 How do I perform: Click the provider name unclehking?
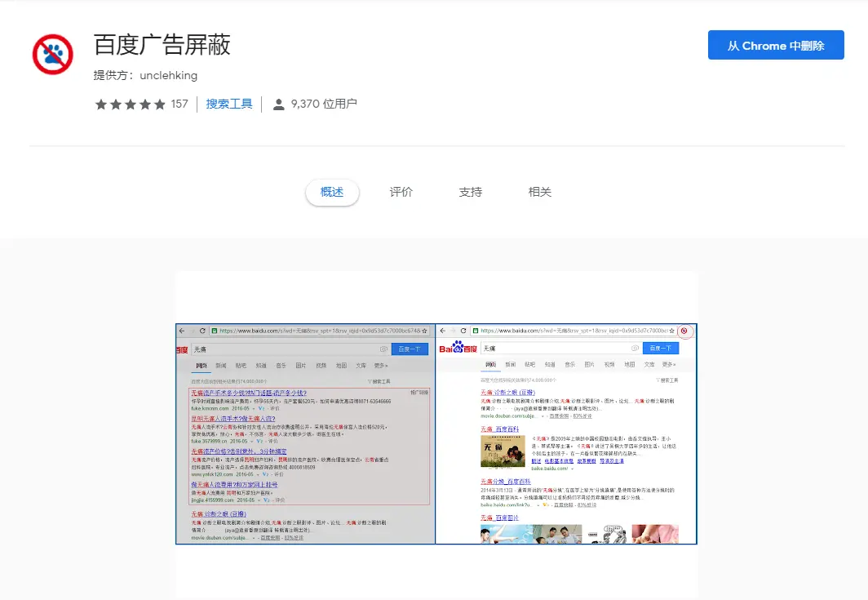168,75
